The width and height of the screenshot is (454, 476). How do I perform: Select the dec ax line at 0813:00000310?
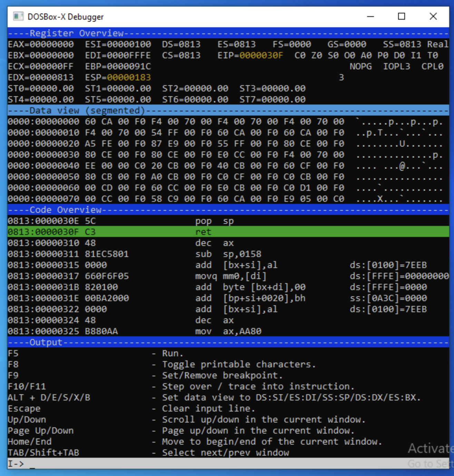228,243
